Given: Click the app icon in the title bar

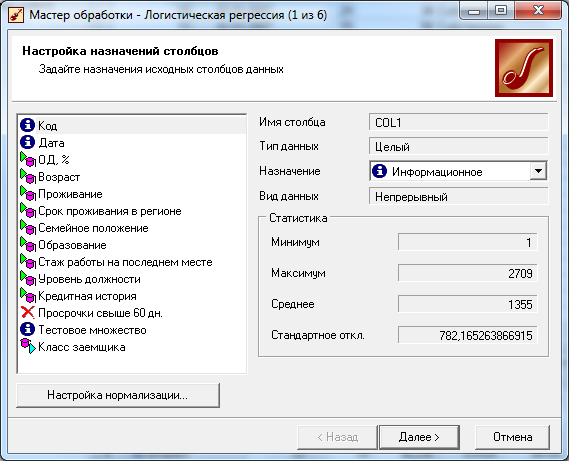Looking at the screenshot, I should [16, 15].
